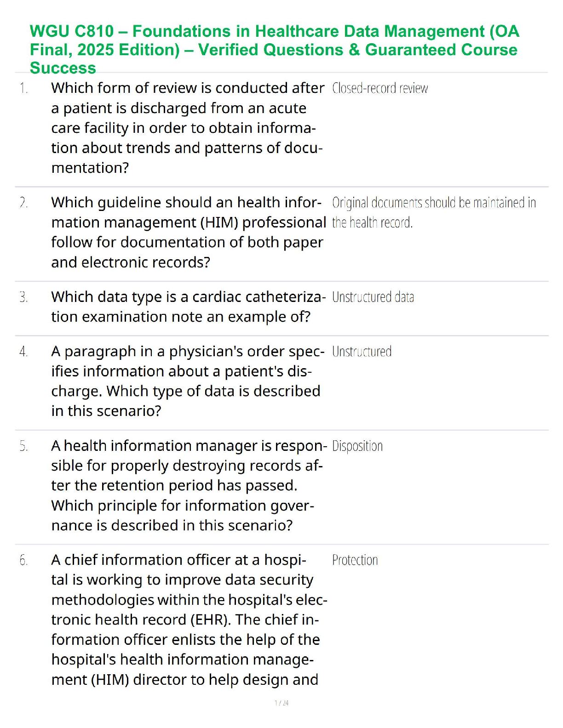Click the cardiac catheterization data type question

tap(188, 307)
